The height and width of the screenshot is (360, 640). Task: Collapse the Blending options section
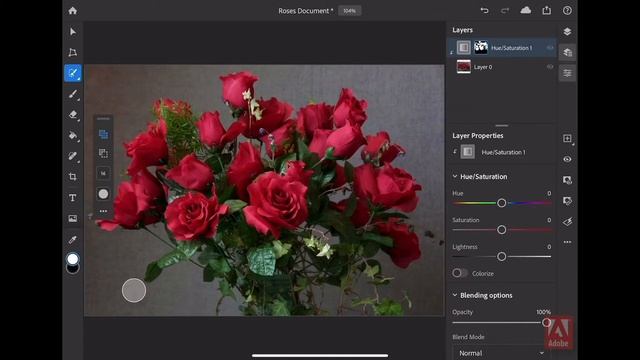(x=455, y=295)
